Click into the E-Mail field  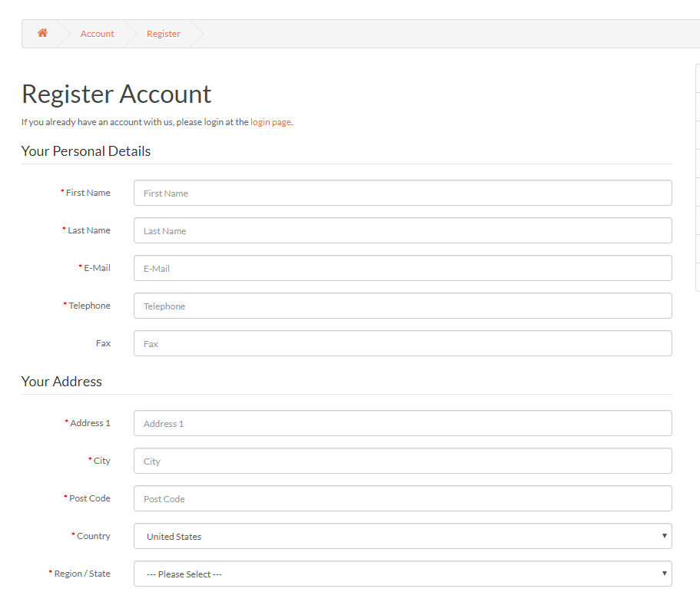403,268
